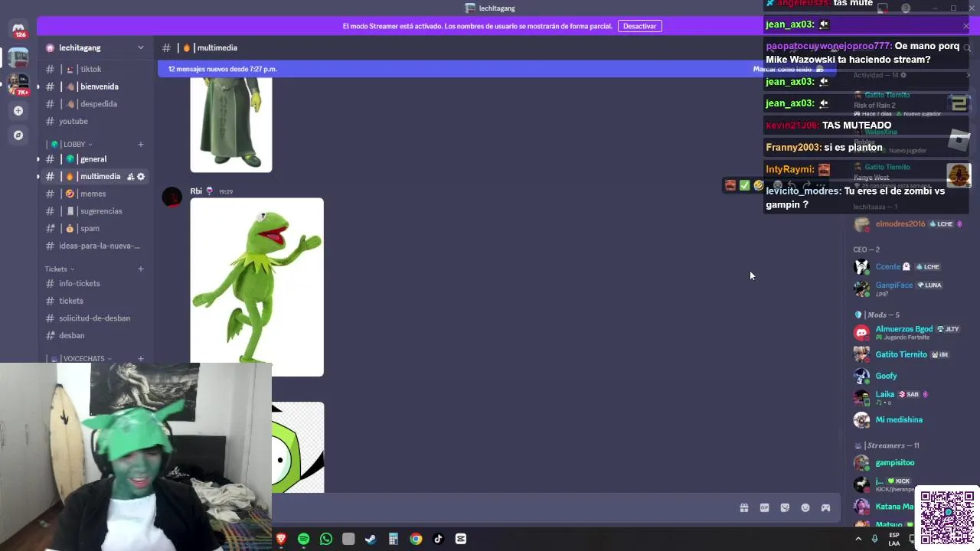Select the 7K+ notifications server icon
The width and height of the screenshot is (980, 551).
pyautogui.click(x=18, y=84)
